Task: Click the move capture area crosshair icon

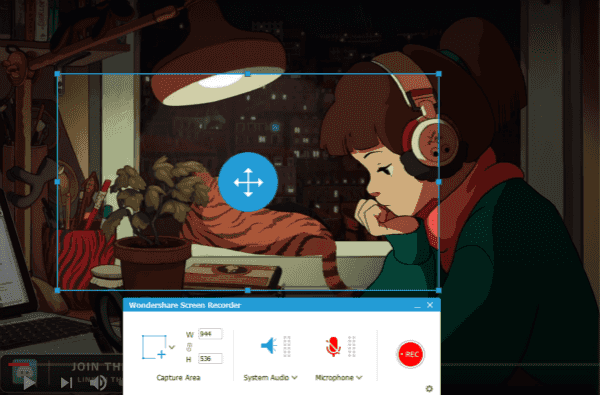Action: click(x=248, y=182)
